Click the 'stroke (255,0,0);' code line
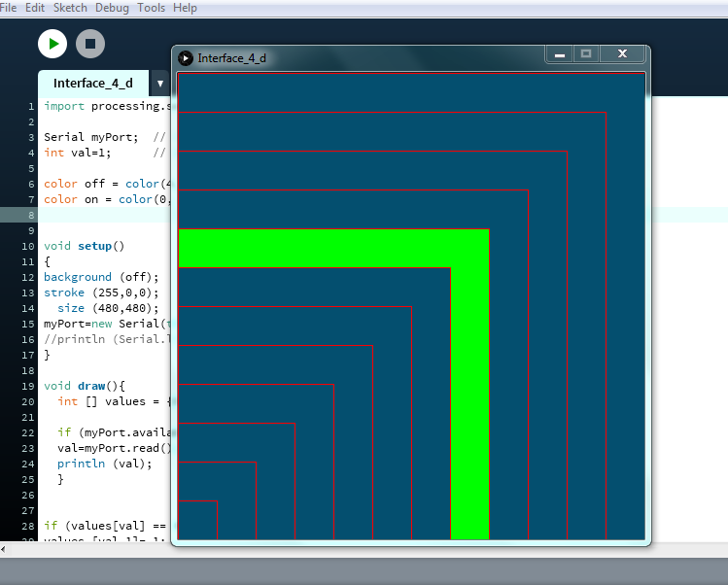The height and width of the screenshot is (585, 728). pyautogui.click(x=101, y=292)
